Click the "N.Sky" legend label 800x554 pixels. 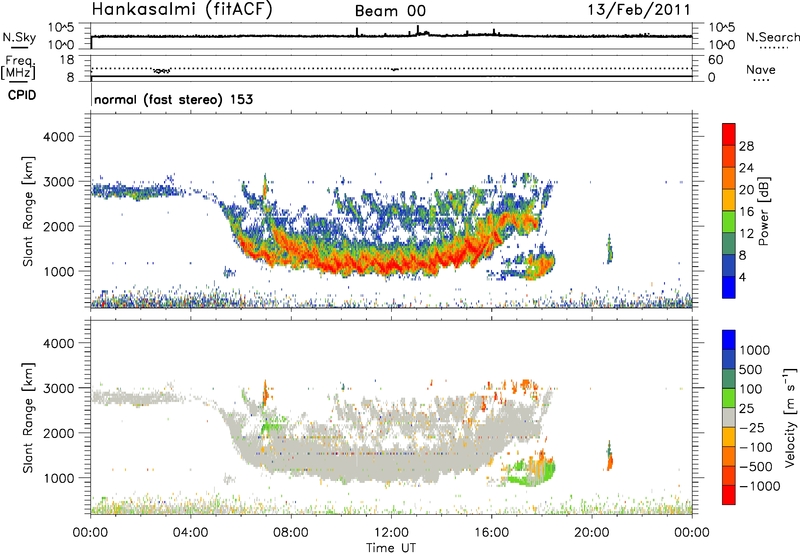pyautogui.click(x=20, y=37)
